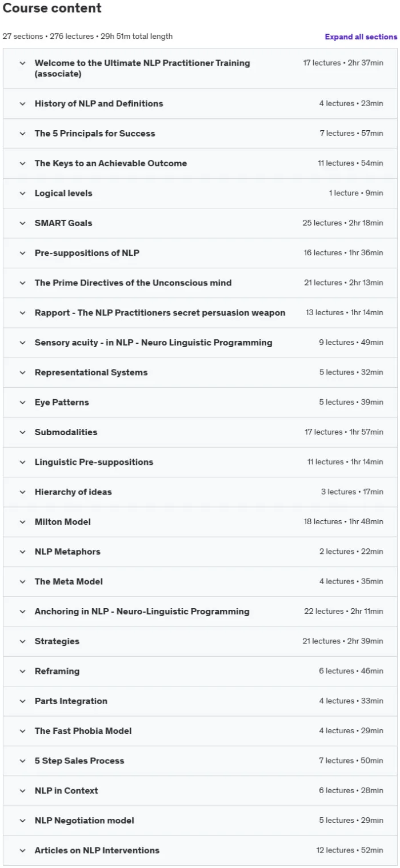400x868 pixels.
Task: Open the SMART Goals section chevron
Action: point(23,223)
